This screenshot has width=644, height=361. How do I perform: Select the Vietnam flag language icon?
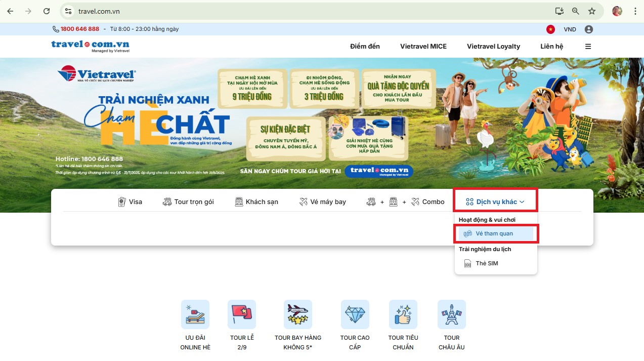point(550,29)
